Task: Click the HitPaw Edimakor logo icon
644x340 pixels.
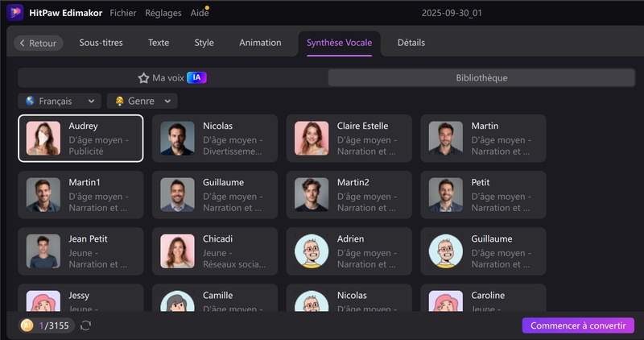Action: click(14, 13)
